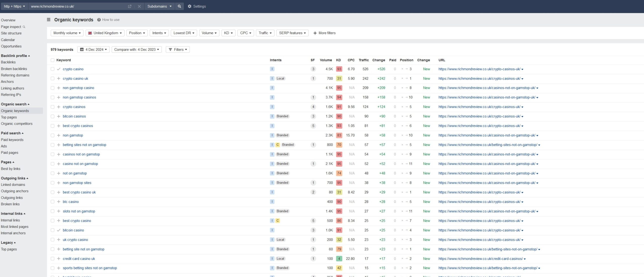Toggle checkbox for non gamstop casino row

pos(52,88)
